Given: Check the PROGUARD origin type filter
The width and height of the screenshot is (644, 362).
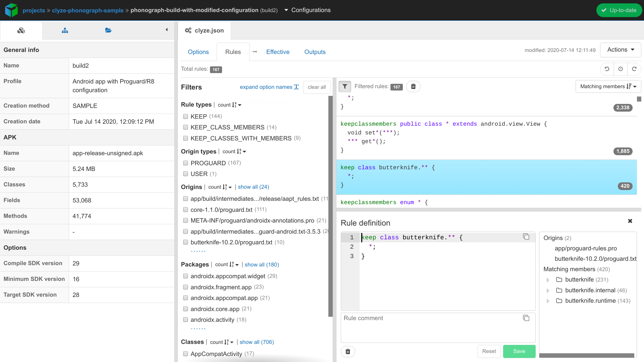Looking at the screenshot, I should click(x=185, y=163).
